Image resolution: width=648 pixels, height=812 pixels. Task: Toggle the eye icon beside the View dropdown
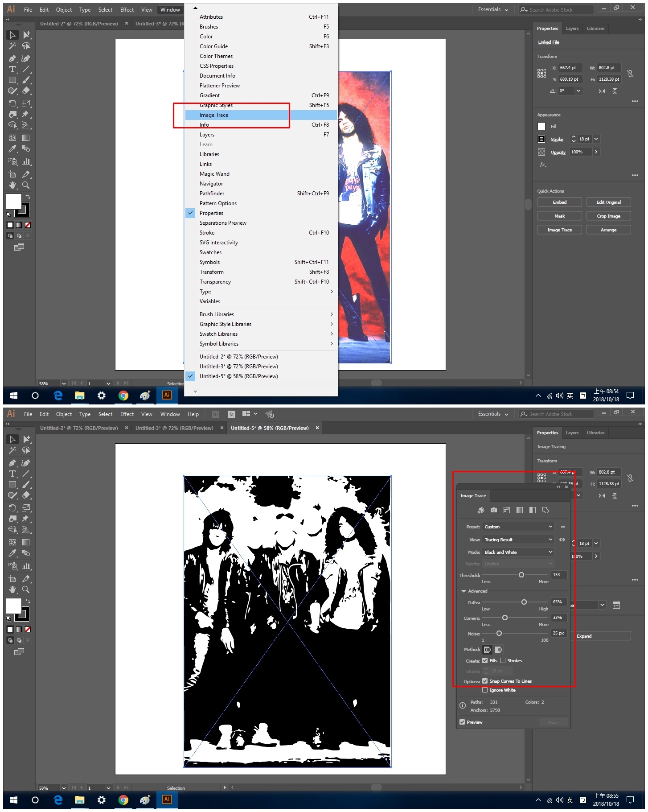[x=562, y=540]
